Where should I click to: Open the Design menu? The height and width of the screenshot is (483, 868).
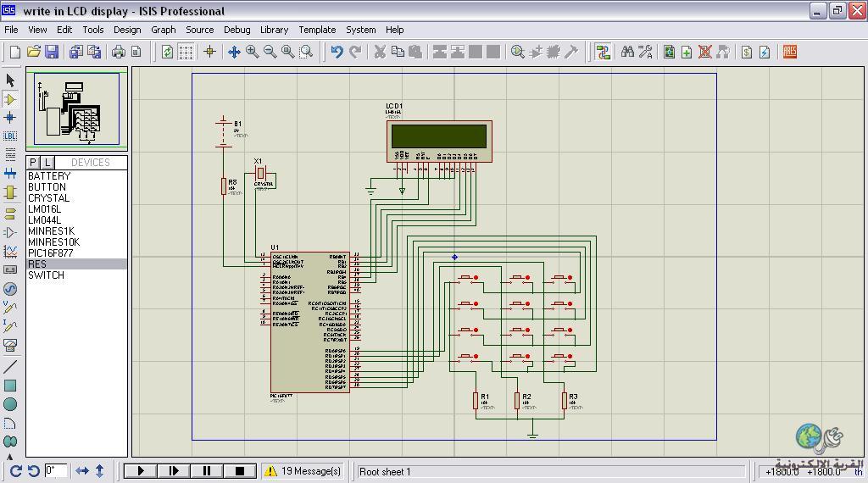point(127,30)
